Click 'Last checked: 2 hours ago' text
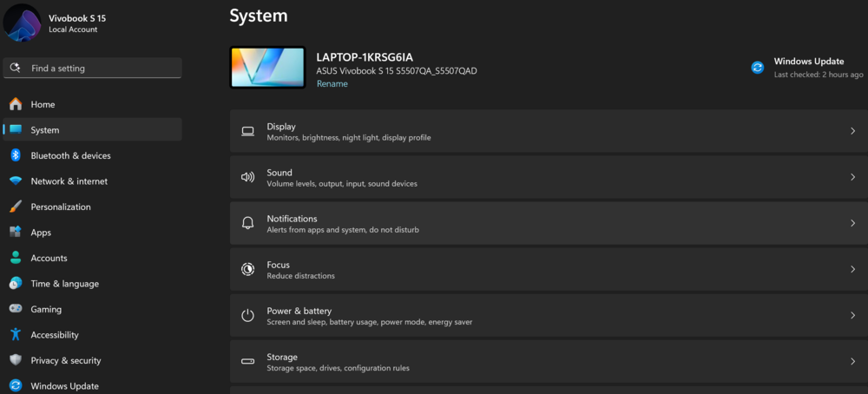The height and width of the screenshot is (394, 868). pyautogui.click(x=819, y=74)
